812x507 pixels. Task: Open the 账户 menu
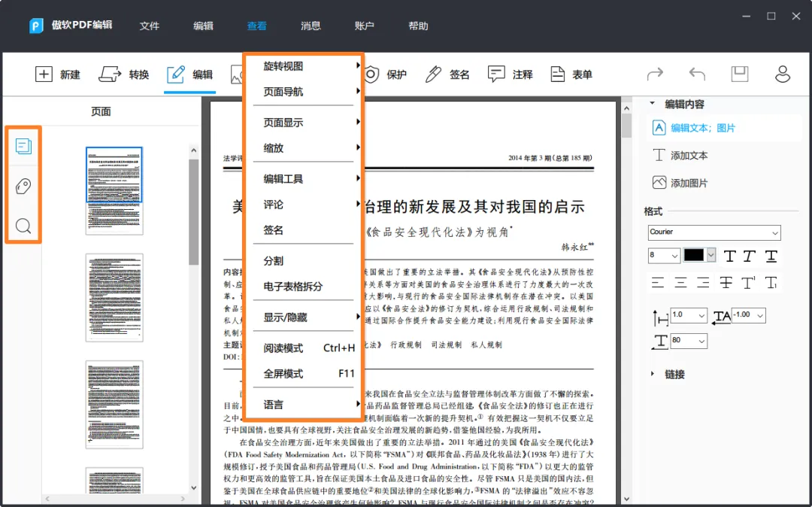tap(365, 26)
